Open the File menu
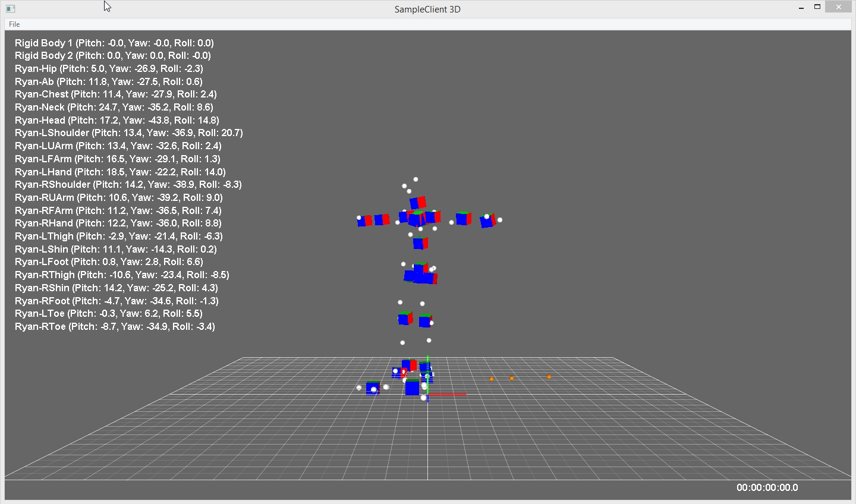856x504 pixels. (14, 24)
